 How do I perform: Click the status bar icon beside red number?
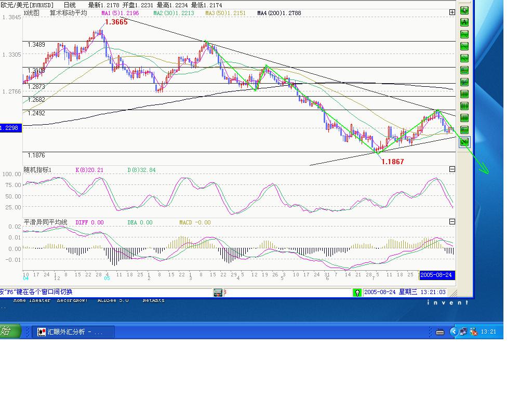coord(218,292)
